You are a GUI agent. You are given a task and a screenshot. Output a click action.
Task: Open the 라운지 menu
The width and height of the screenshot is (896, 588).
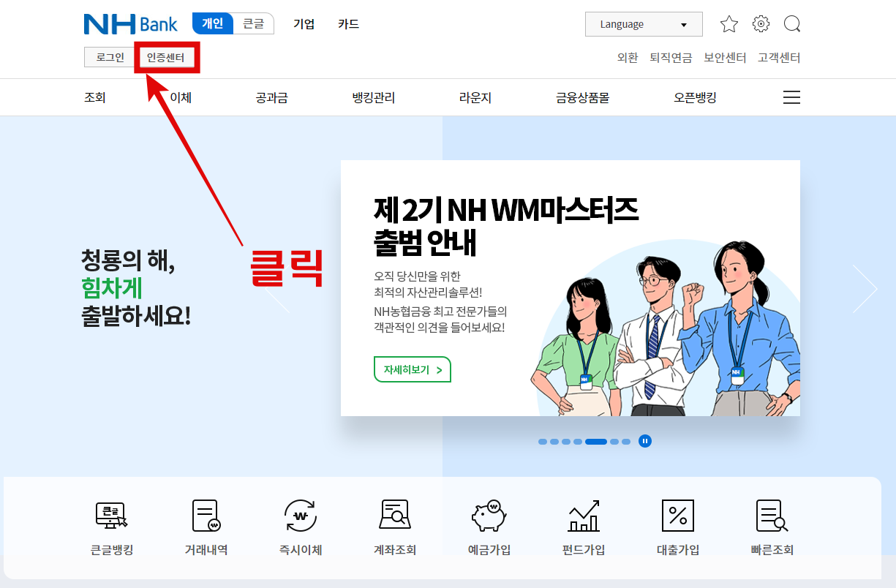coord(475,97)
